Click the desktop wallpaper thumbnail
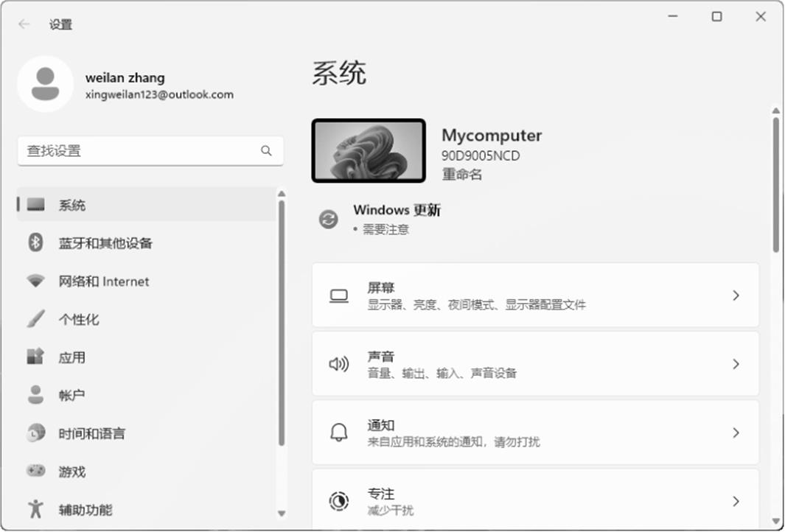785x532 pixels. tap(369, 150)
